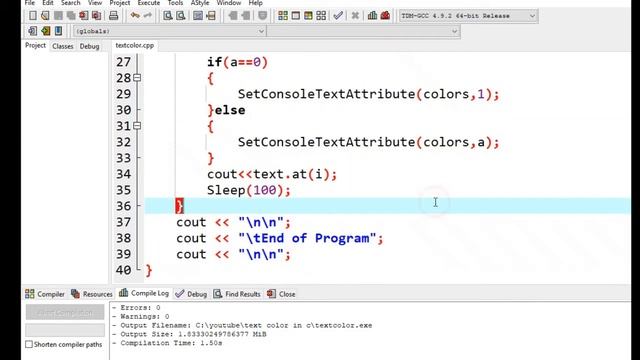Click the New file toolbar icon
This screenshot has height=360, width=640.
33,16
